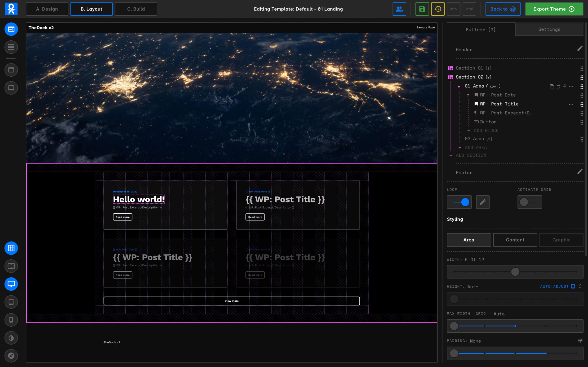Open the C. Build tab
This screenshot has width=588, height=367.
pos(136,9)
